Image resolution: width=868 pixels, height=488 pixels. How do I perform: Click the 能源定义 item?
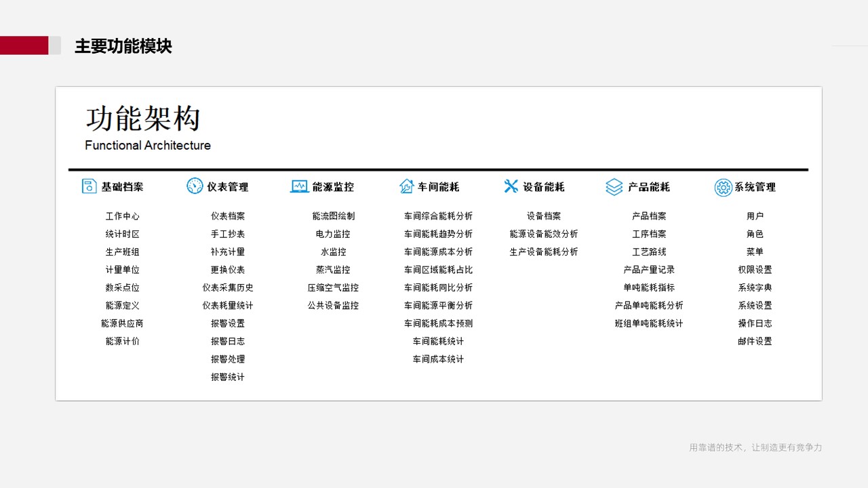pos(123,306)
